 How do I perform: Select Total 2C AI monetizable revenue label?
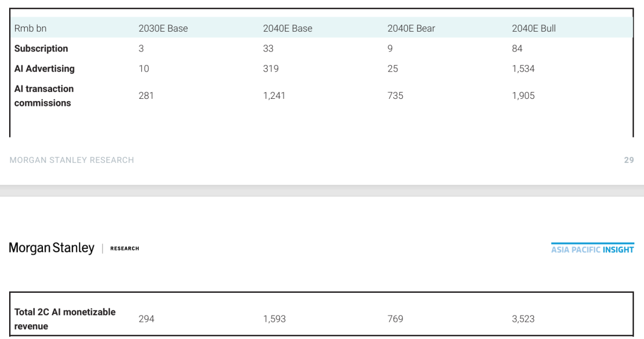tap(65, 319)
